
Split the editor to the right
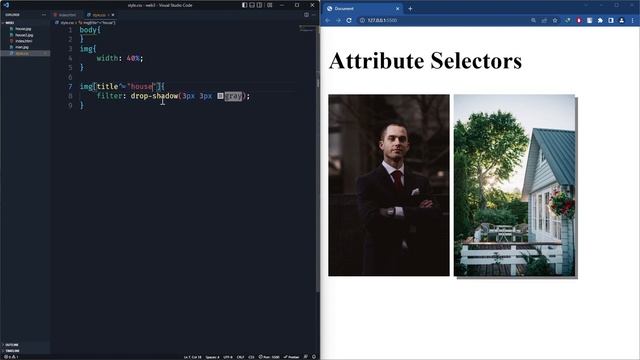(306, 15)
